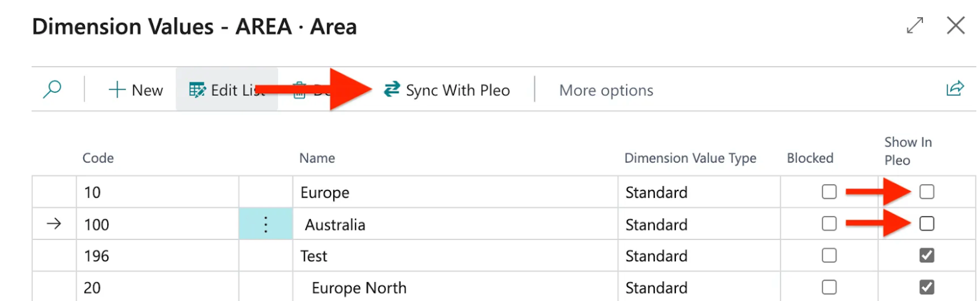980x301 pixels.
Task: Click the Code cell with value 196
Action: 157,256
